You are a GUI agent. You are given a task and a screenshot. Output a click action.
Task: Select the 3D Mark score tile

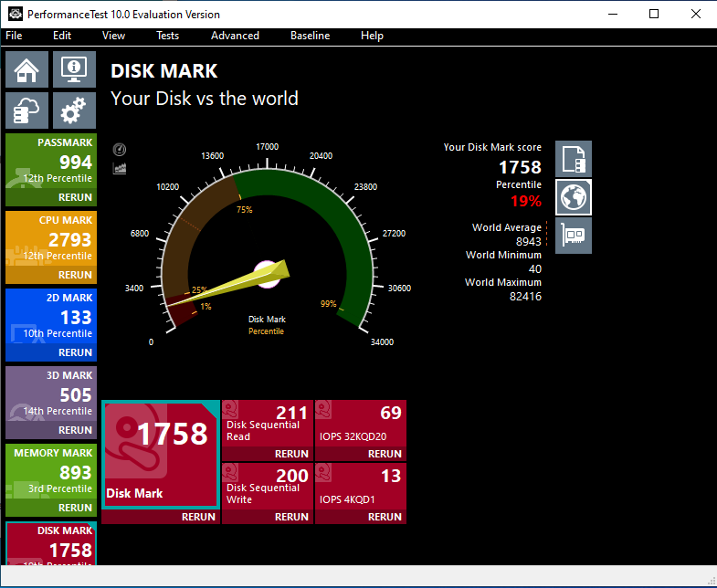[x=50, y=396]
